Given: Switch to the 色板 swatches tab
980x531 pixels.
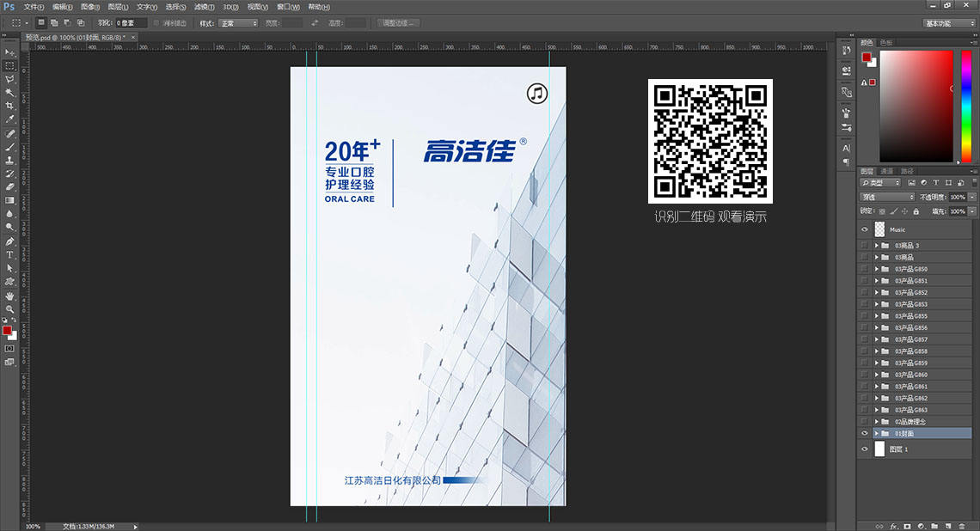Looking at the screenshot, I should (886, 42).
